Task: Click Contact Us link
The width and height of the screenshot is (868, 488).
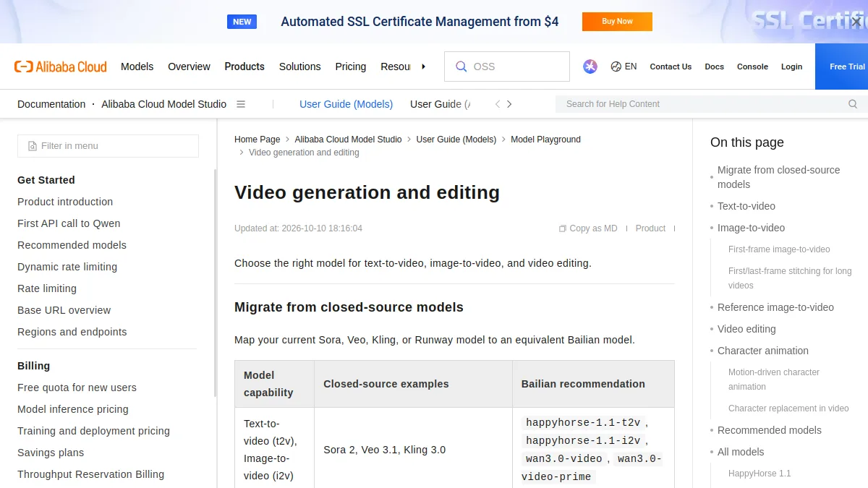Action: 671,67
